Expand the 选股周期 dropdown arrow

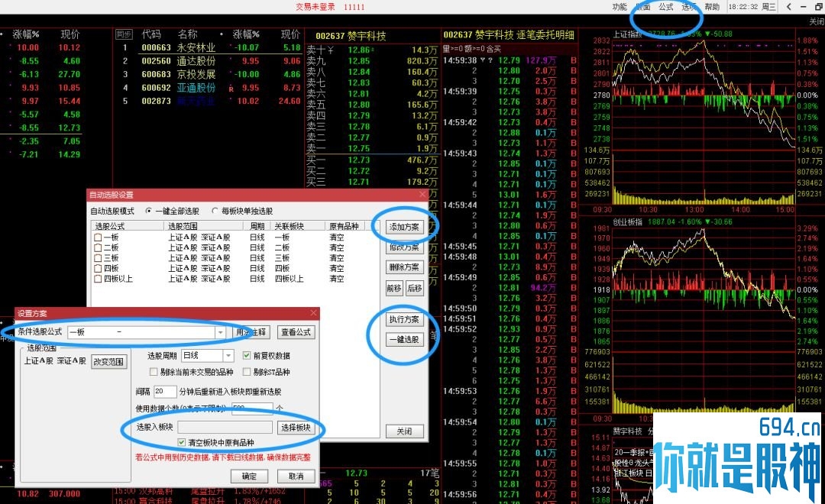pyautogui.click(x=228, y=356)
